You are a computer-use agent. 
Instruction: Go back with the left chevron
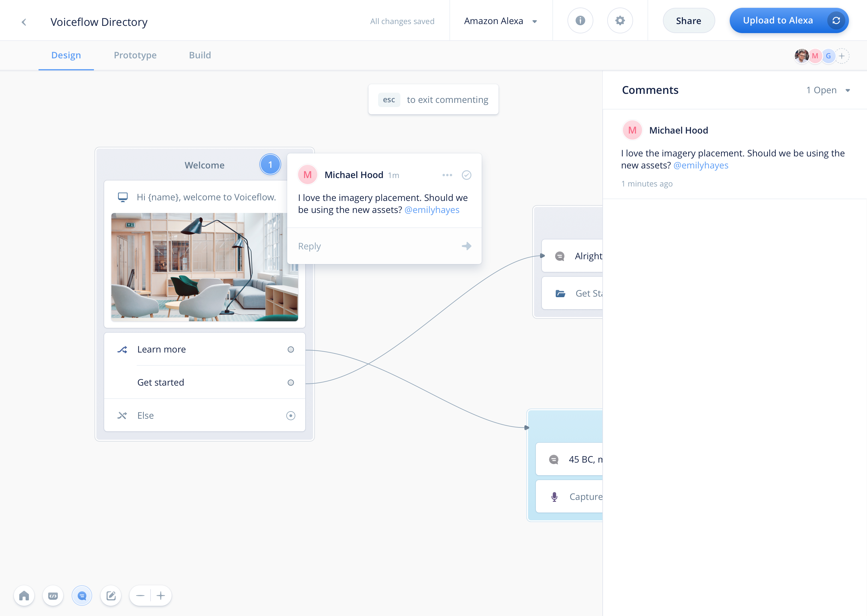tap(24, 22)
